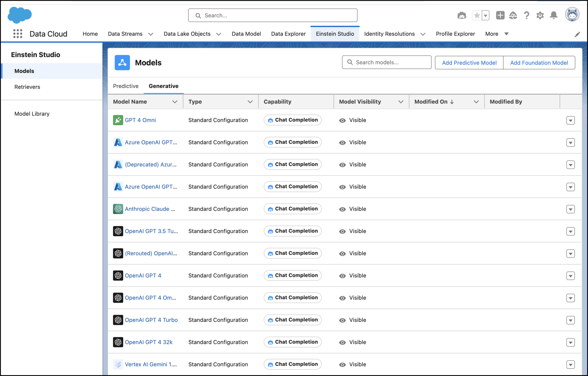This screenshot has width=588, height=376.
Task: Select the Generative tab
Action: [x=164, y=86]
